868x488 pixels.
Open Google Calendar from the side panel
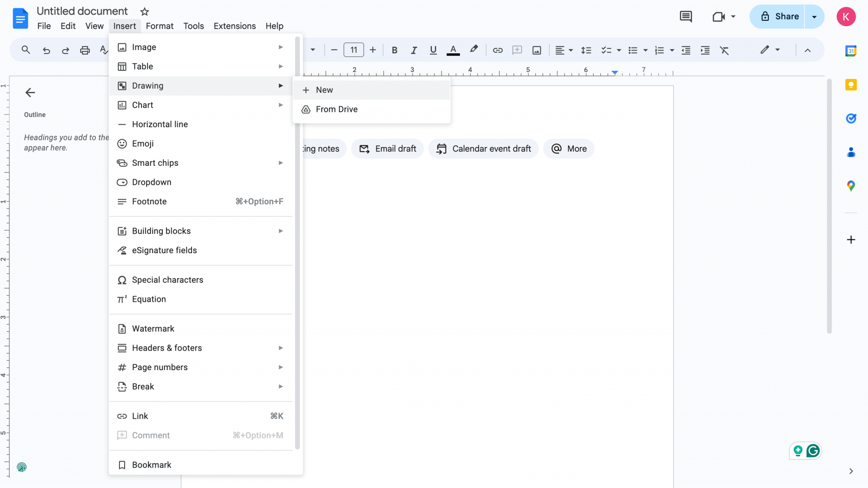coord(851,50)
